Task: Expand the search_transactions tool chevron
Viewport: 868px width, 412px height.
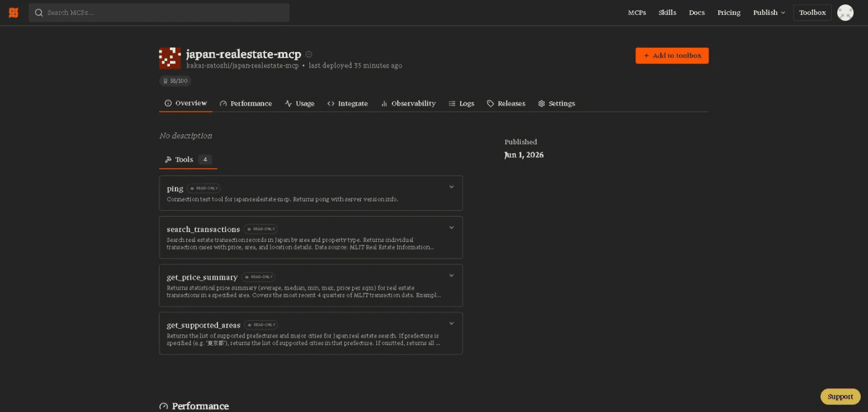Action: pyautogui.click(x=451, y=228)
